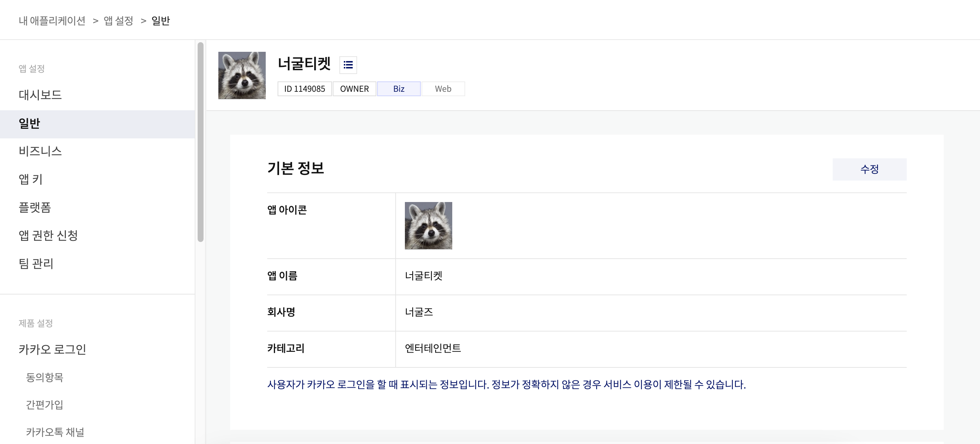Screen dimensions: 980x444
Task: Click the 수정 button in 기본 정보
Action: (x=869, y=169)
